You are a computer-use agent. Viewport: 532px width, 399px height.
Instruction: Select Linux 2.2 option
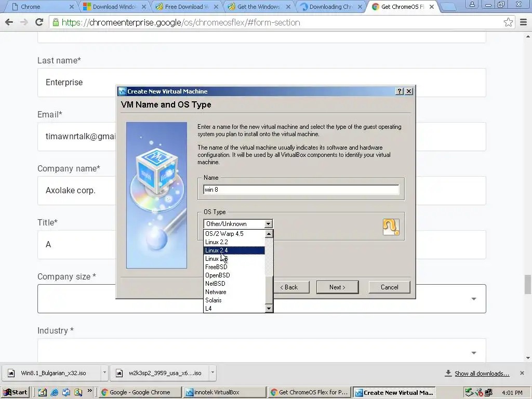coord(234,242)
